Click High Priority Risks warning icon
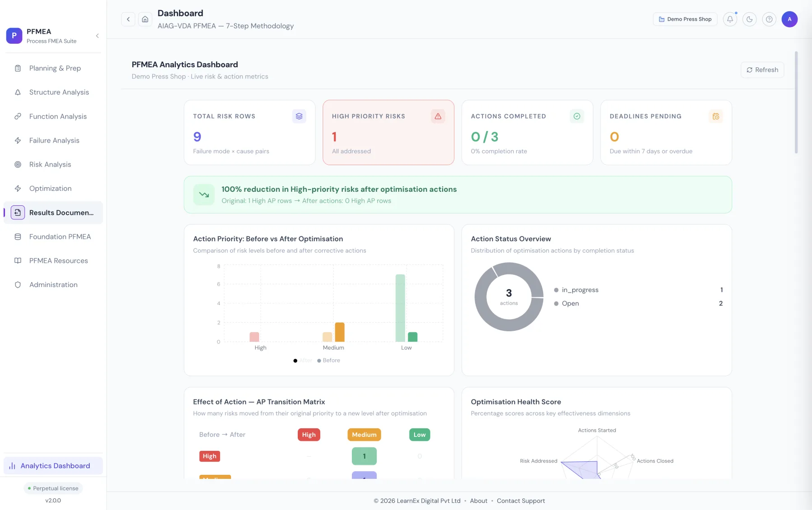Screen dimensions: 812x510 [x=438, y=116]
